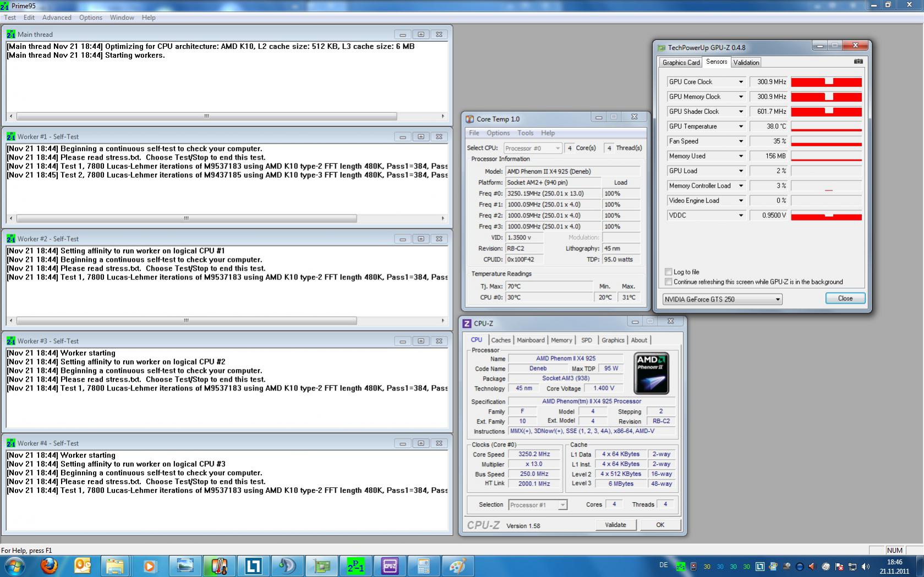This screenshot has width=924, height=577.
Task: Expand the Memory Controller Load sensor dropdown
Action: point(741,186)
